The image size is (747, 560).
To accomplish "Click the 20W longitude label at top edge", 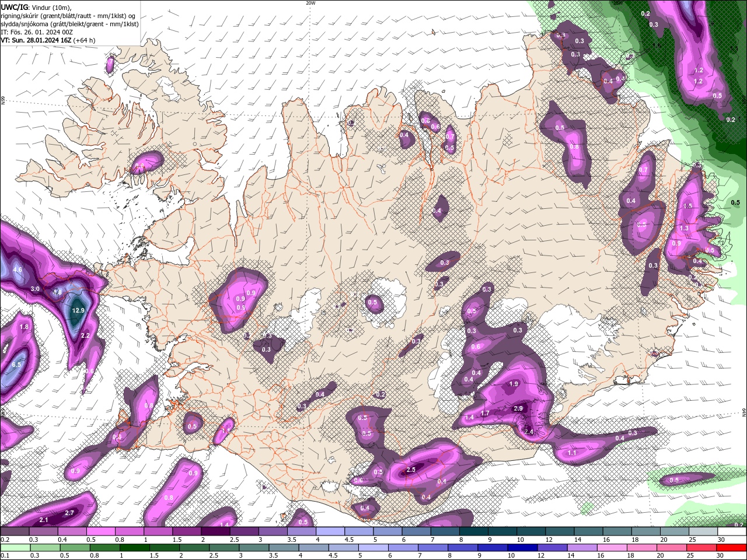I will [310, 3].
